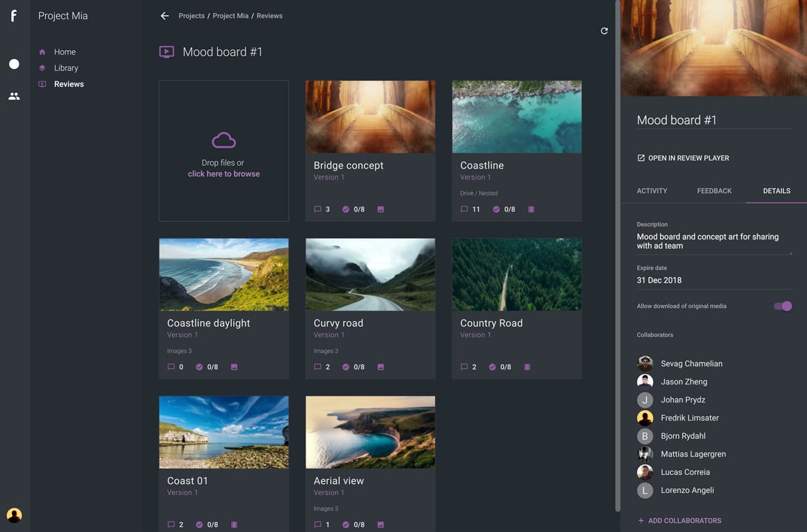The height and width of the screenshot is (532, 807).
Task: Click approval check icon on Coastline card
Action: click(x=496, y=210)
